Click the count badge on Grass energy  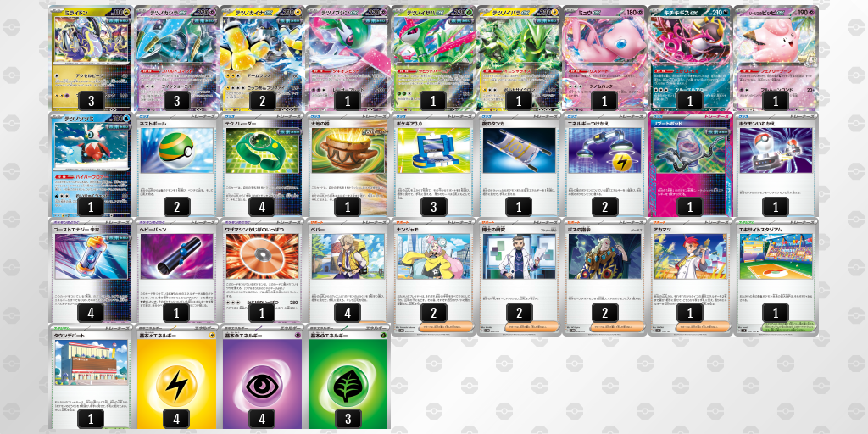(x=348, y=419)
